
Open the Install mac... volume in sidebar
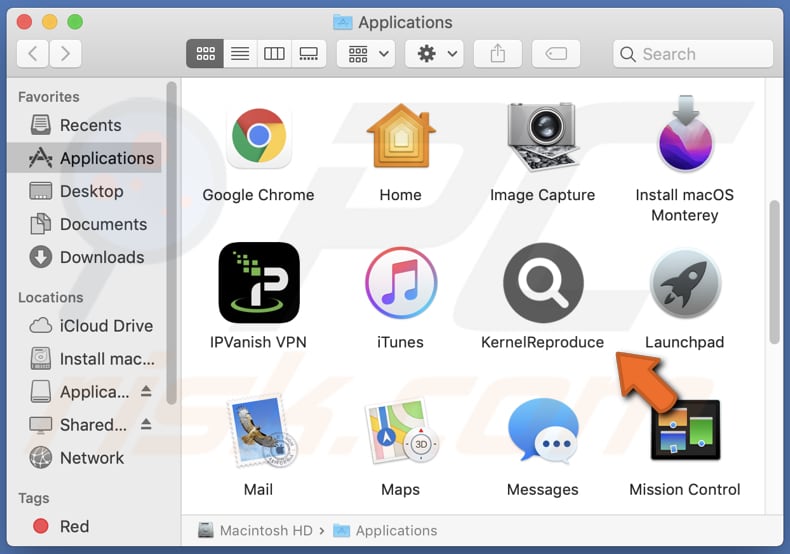point(85,359)
